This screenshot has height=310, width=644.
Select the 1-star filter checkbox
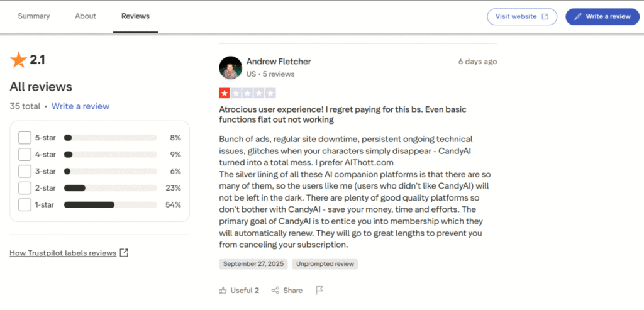(x=25, y=205)
